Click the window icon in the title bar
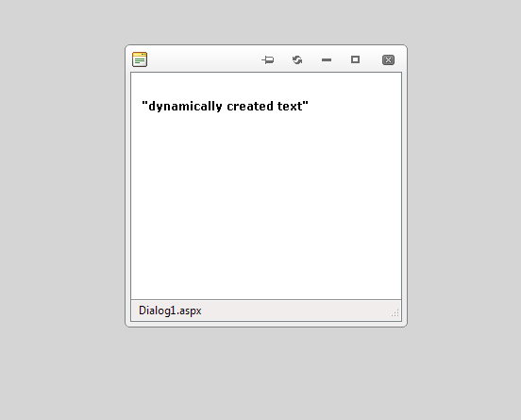The image size is (521, 420). point(140,59)
